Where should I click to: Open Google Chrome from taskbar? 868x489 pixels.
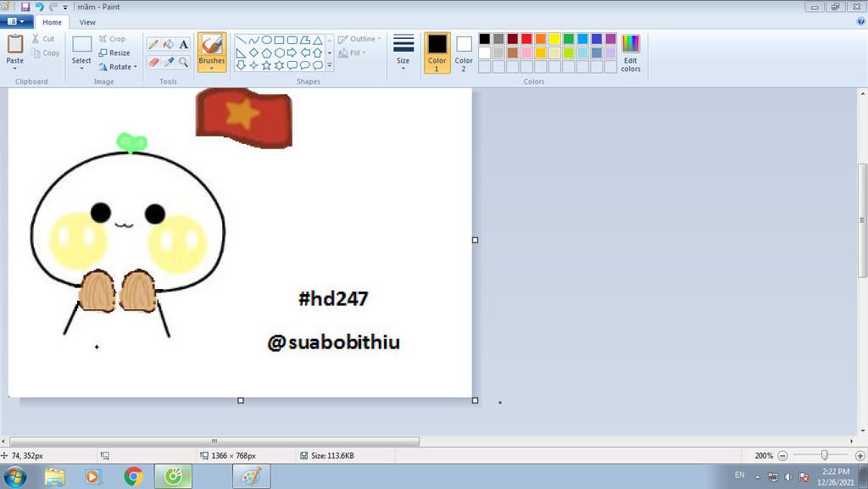click(x=133, y=476)
